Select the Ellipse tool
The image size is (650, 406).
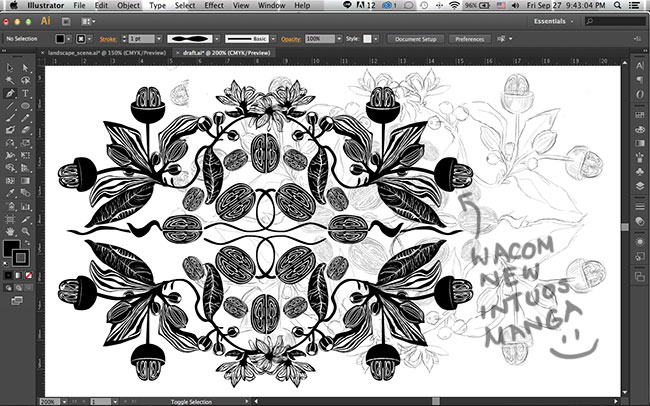[x=25, y=106]
